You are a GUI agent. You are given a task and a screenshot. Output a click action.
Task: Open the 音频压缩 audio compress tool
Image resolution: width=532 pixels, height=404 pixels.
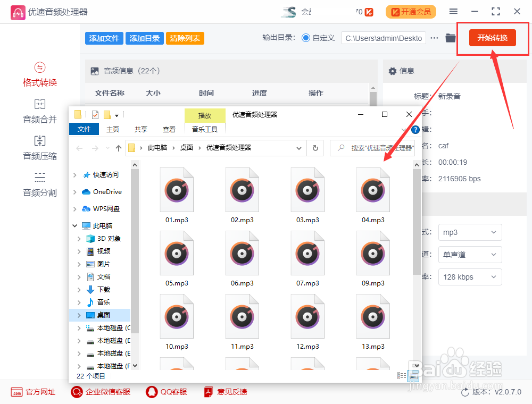40,148
